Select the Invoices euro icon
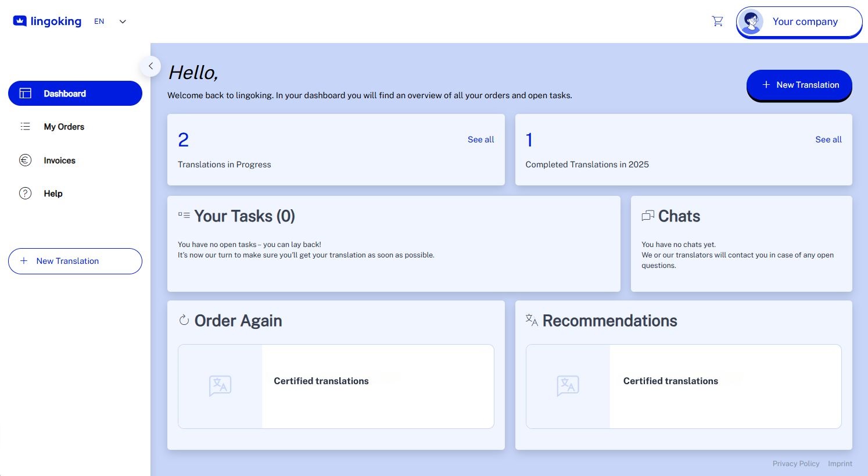The image size is (868, 476). coord(25,160)
